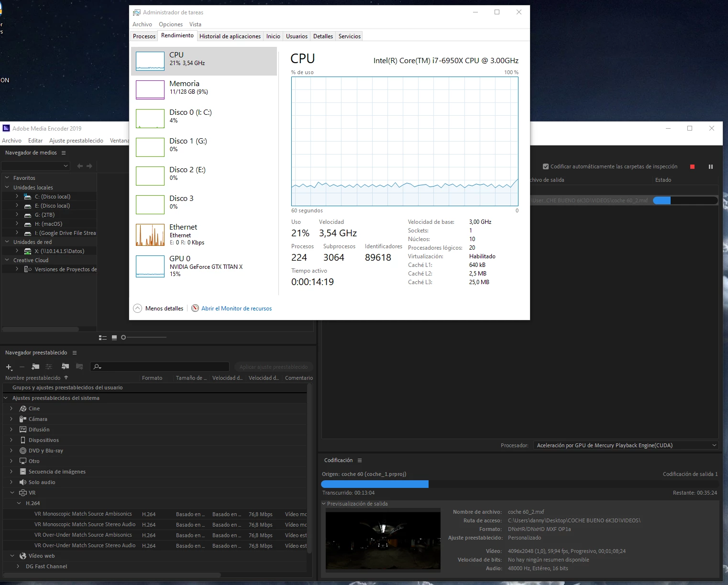Open the Procesador renderer dropdown

[626, 445]
